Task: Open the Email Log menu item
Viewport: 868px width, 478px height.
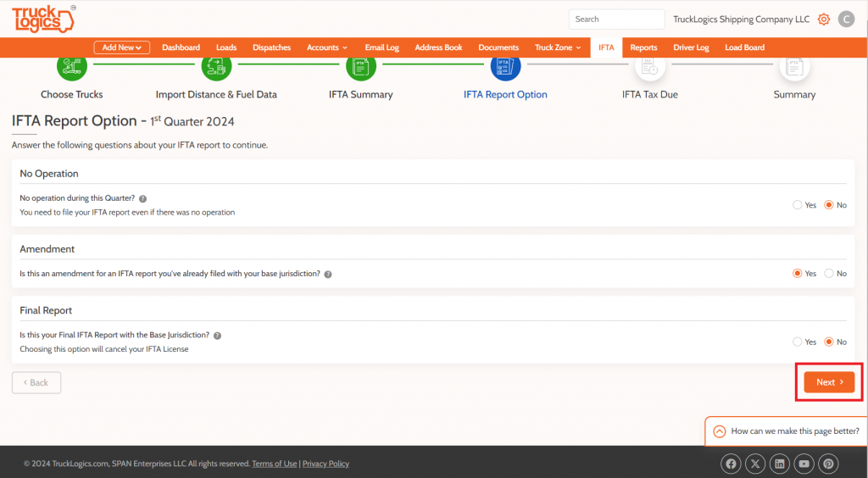Action: coord(382,47)
